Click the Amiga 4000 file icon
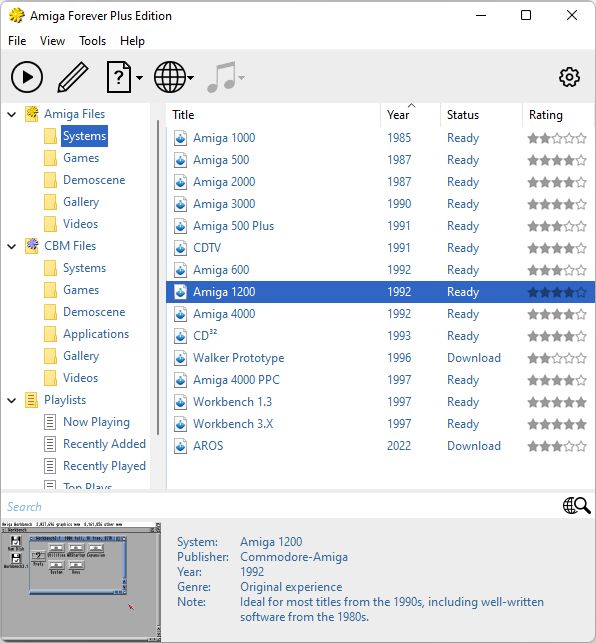This screenshot has height=643, width=596. (180, 314)
